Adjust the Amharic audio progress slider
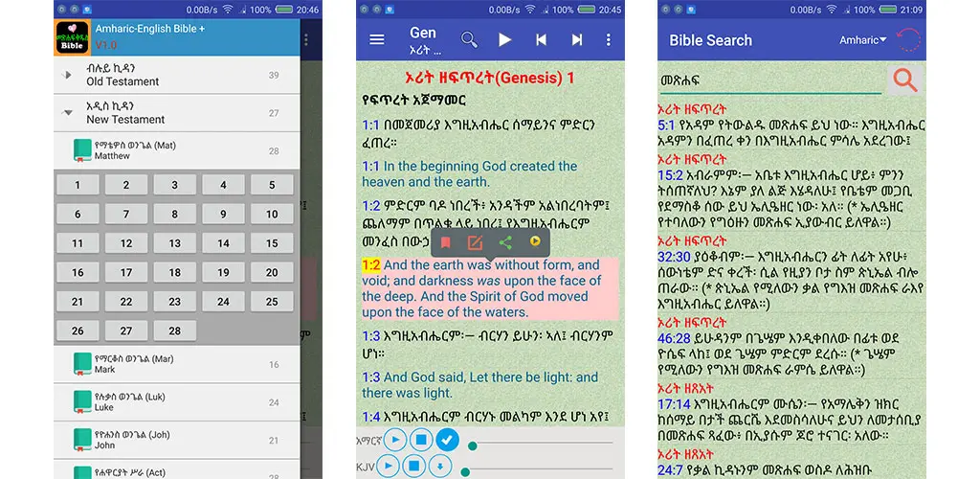980x479 pixels. [541, 445]
